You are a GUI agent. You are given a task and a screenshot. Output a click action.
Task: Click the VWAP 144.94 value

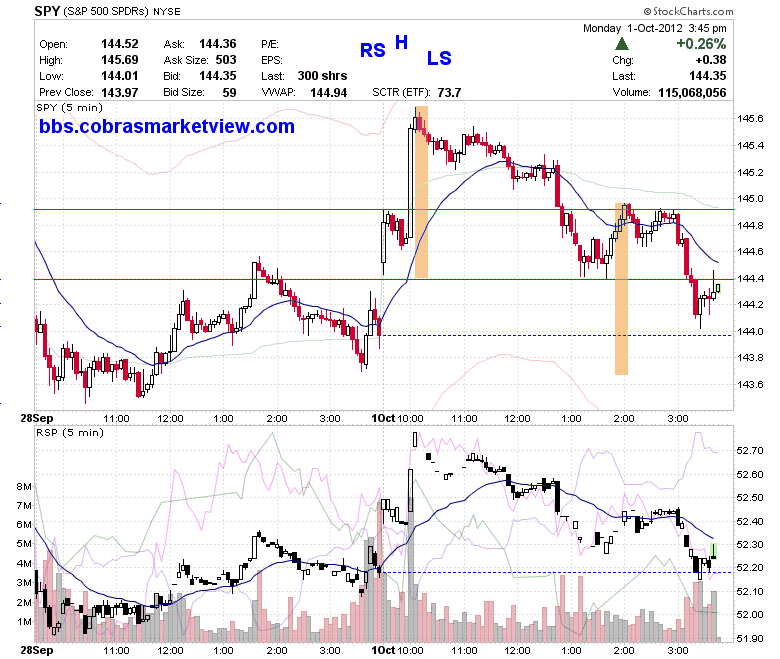[328, 93]
